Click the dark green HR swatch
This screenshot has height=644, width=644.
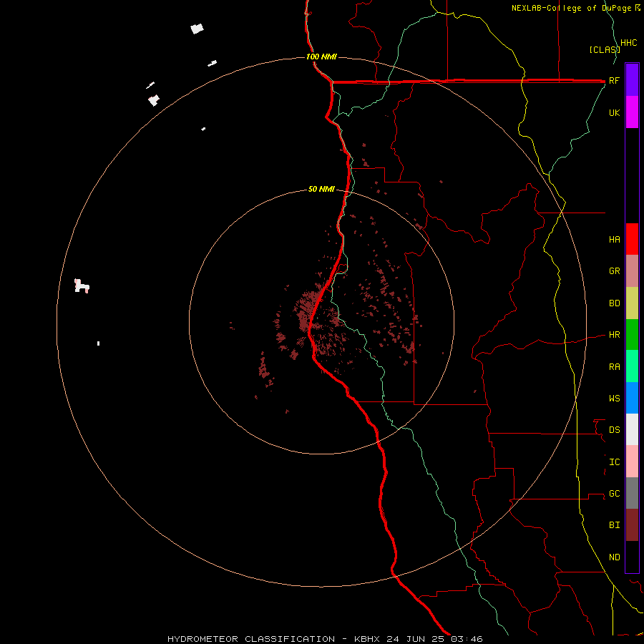(x=632, y=335)
